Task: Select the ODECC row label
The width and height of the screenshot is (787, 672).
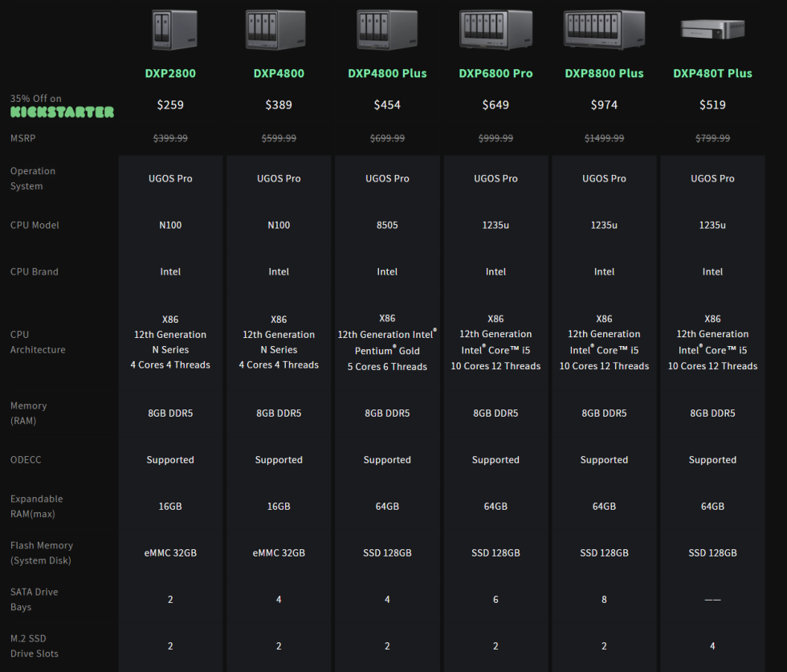Action: 26,460
